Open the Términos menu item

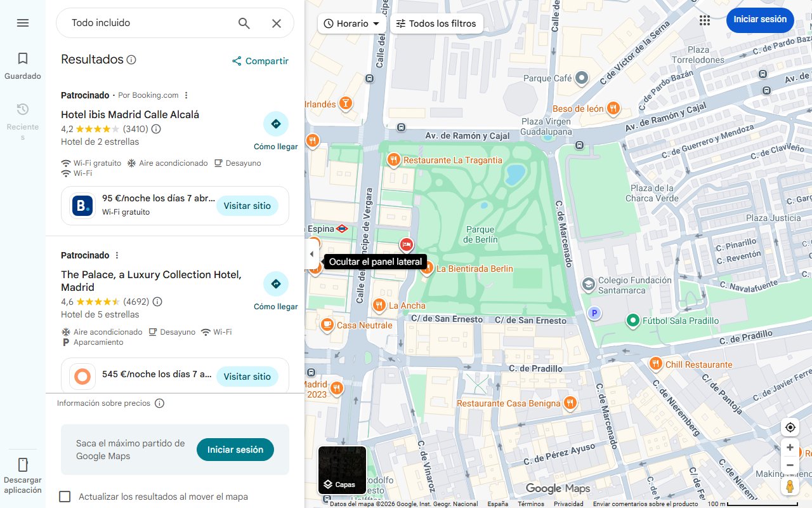click(x=530, y=503)
